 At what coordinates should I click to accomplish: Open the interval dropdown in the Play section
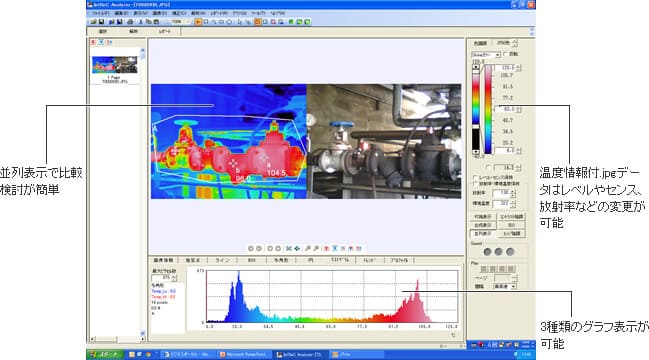coord(505,286)
